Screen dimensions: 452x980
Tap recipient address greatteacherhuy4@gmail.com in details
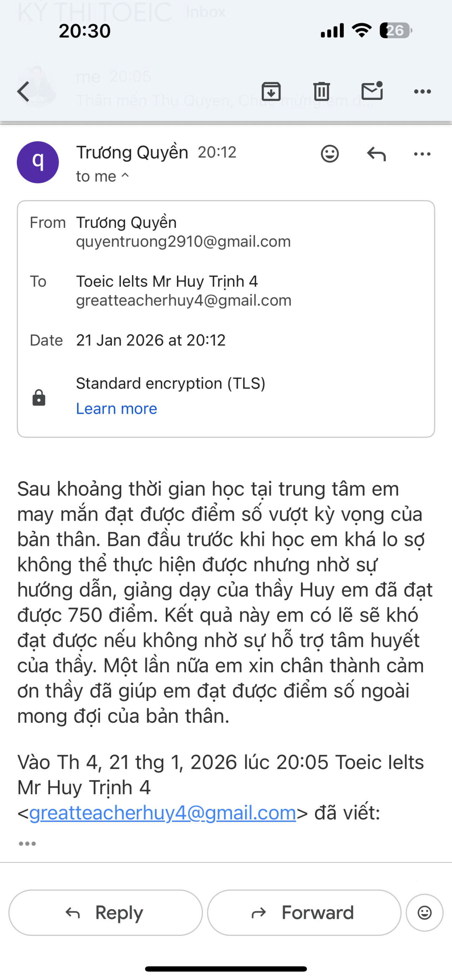(x=184, y=301)
